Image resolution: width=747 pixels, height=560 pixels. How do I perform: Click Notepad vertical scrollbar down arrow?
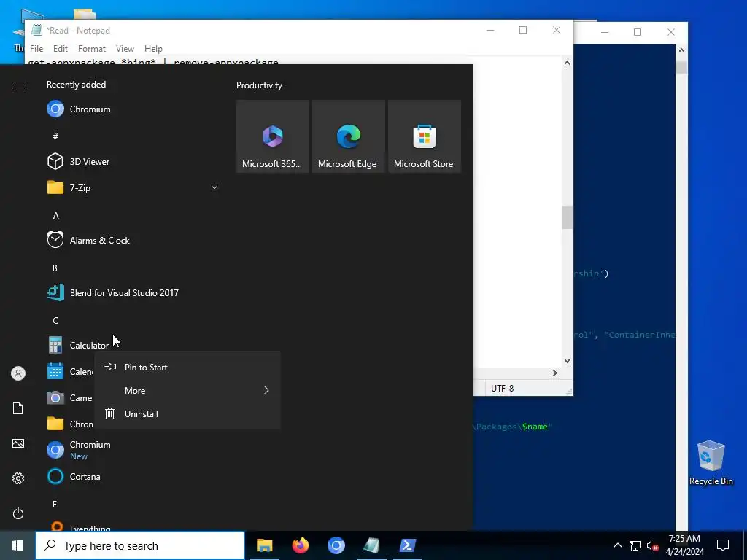click(x=567, y=361)
